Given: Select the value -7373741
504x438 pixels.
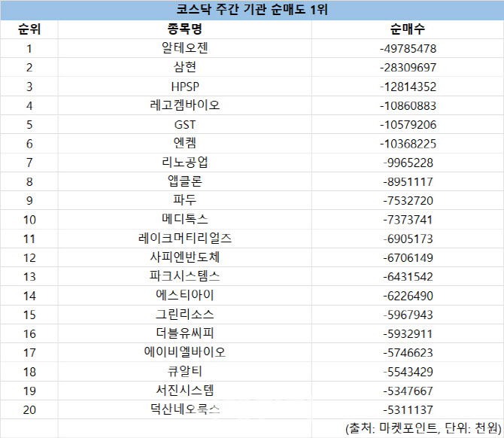Looking at the screenshot, I should click(408, 220).
